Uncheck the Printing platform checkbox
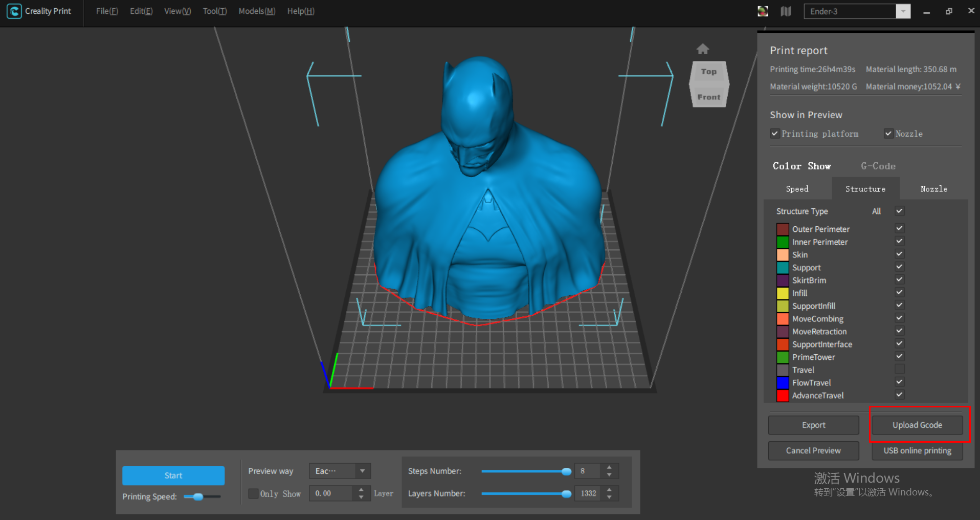 click(x=775, y=134)
